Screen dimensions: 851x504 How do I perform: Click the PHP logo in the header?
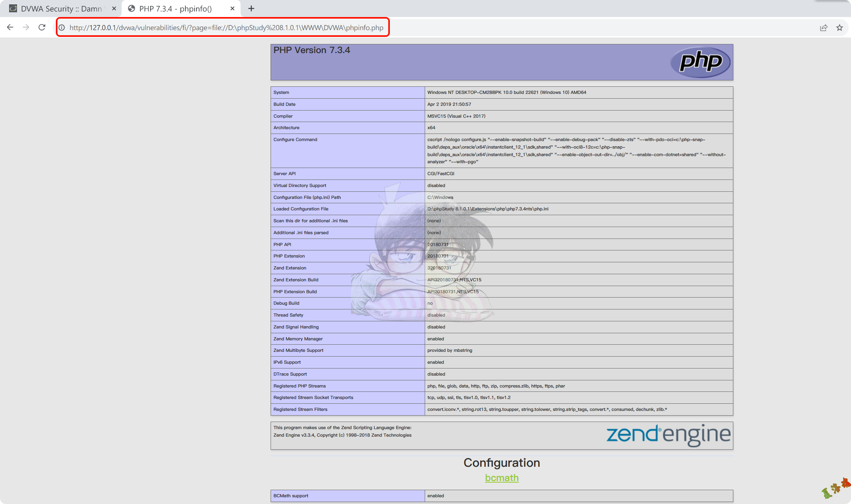[700, 62]
